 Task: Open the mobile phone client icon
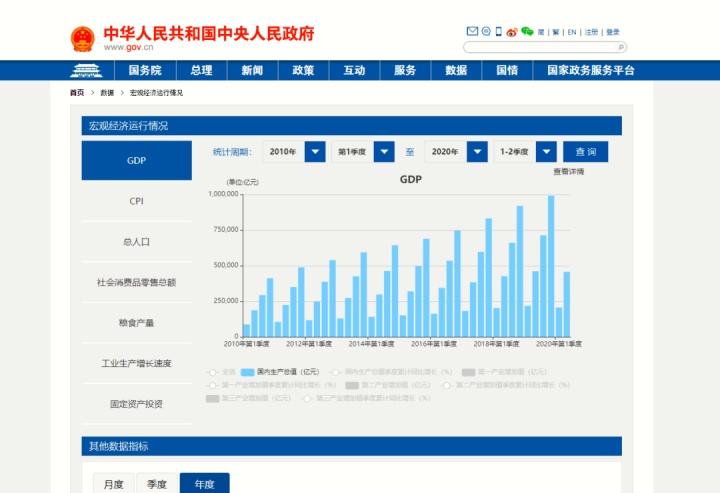point(498,32)
